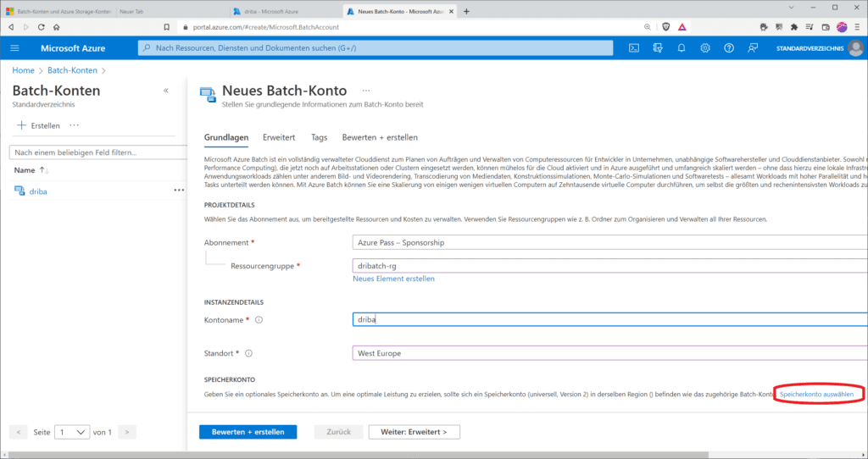Switch to the Grundlagen tab

[x=225, y=137]
